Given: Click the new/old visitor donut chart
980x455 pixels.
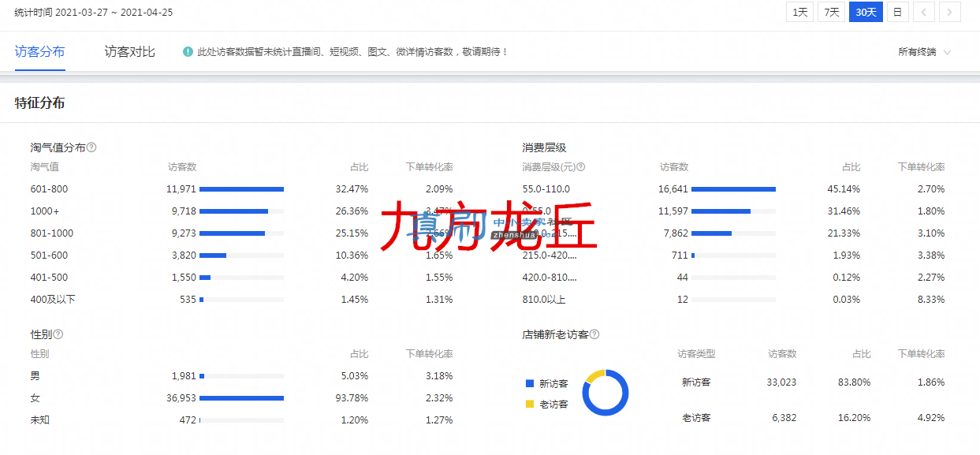Looking at the screenshot, I should pos(606,393).
